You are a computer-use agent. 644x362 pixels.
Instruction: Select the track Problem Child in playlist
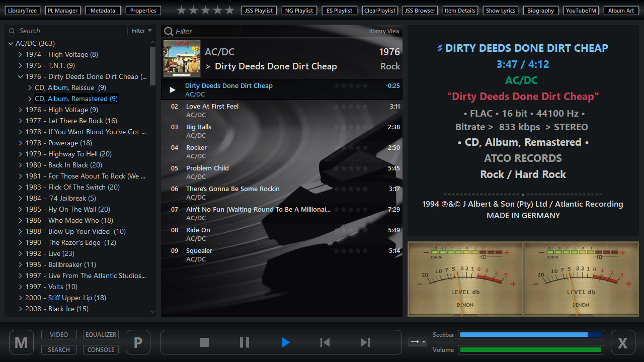tap(207, 168)
